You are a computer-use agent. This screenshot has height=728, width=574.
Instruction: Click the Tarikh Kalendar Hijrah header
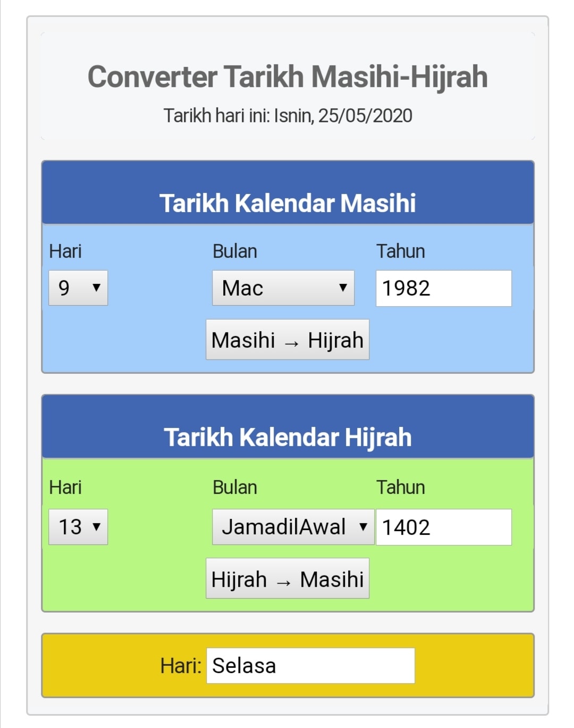[x=288, y=437]
